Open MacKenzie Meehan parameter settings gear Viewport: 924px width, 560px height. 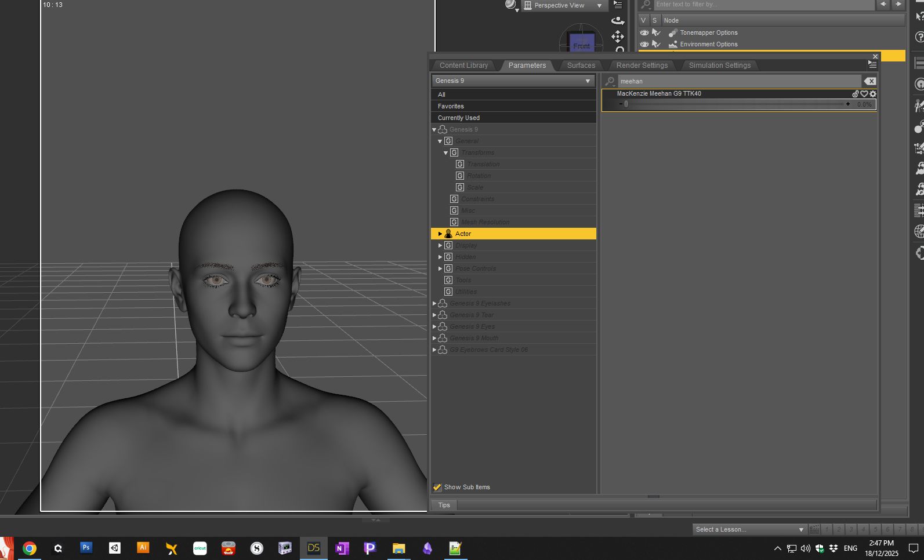873,94
